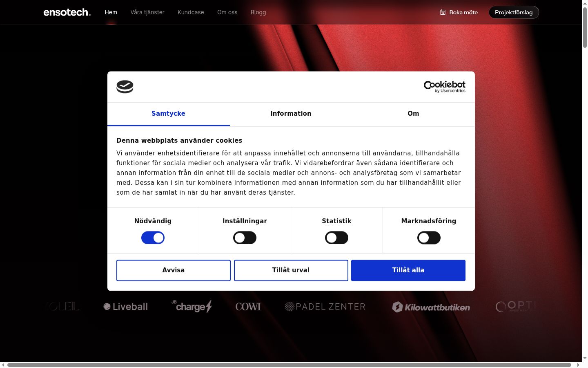This screenshot has width=588, height=368.
Task: Enable the Statistik cookie switch
Action: 336,238
